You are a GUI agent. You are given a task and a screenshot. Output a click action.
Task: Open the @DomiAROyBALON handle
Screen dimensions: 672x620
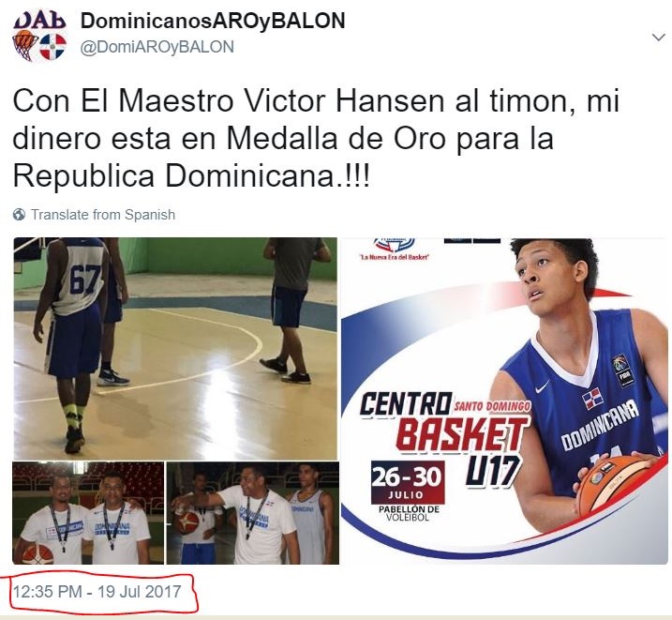(x=157, y=47)
